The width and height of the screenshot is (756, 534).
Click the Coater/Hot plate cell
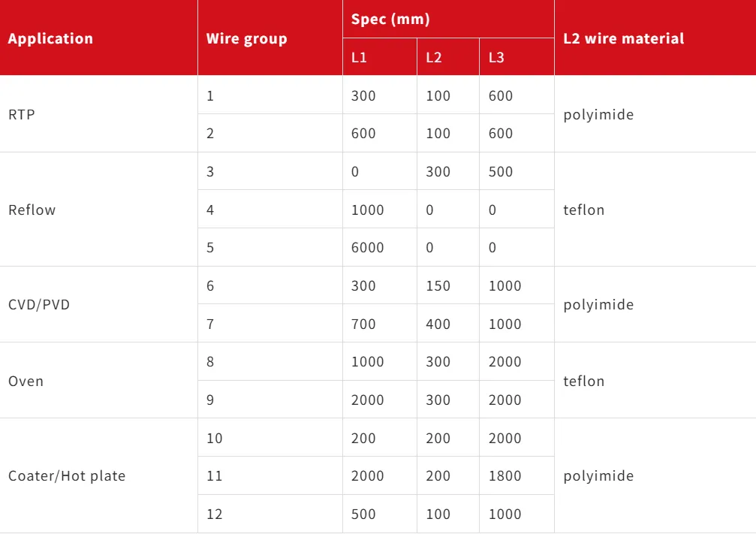67,476
